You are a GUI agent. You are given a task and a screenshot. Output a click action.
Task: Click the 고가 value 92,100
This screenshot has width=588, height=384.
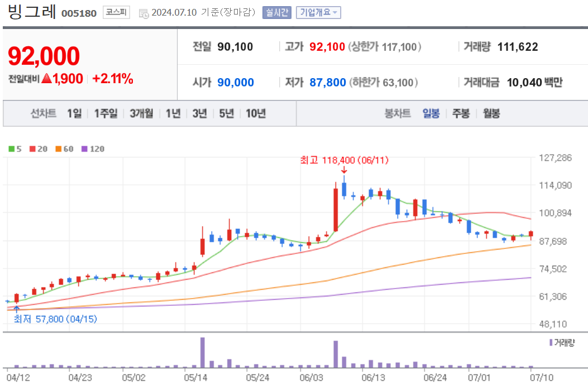pyautogui.click(x=327, y=47)
